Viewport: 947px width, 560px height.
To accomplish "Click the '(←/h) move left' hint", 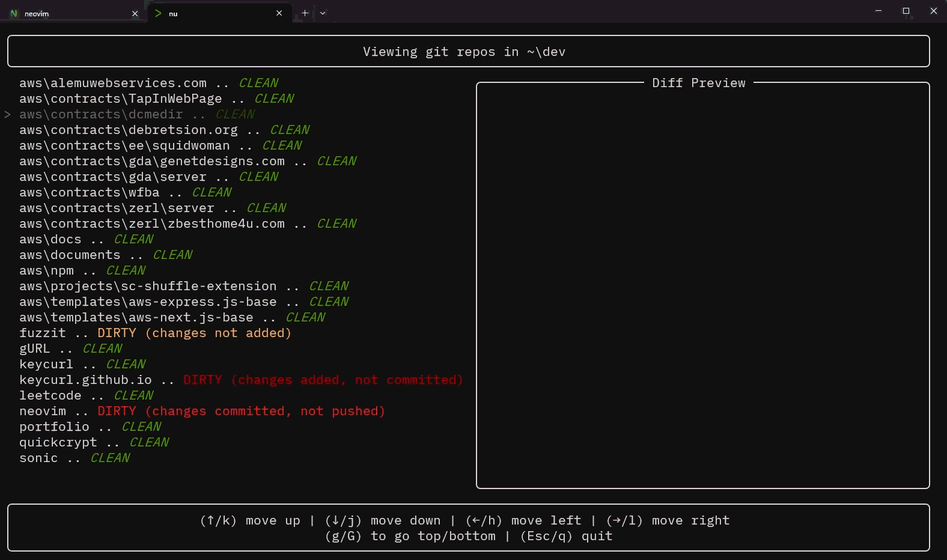I will [523, 520].
